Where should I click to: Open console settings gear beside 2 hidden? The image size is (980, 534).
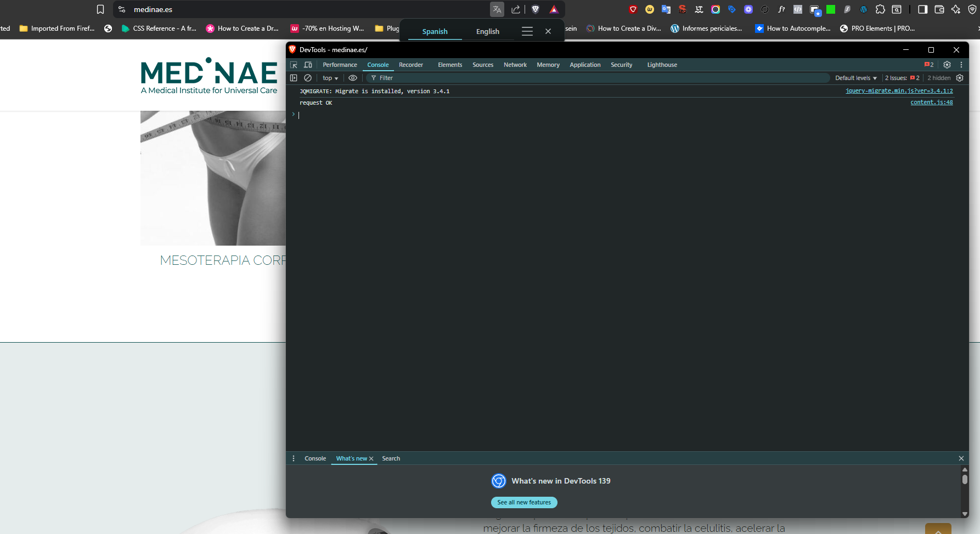click(960, 78)
